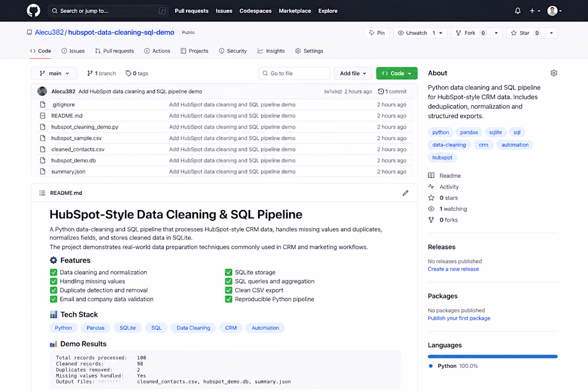Click file icon next to cleaned_contacts.csv

click(43, 149)
